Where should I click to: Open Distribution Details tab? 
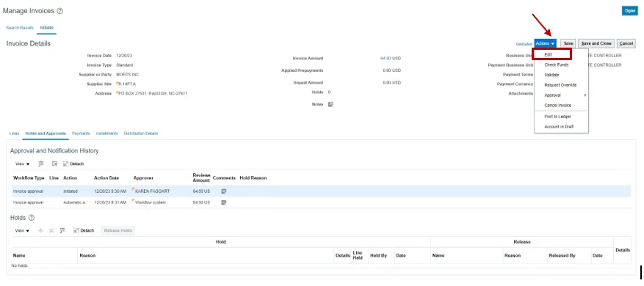click(x=141, y=133)
